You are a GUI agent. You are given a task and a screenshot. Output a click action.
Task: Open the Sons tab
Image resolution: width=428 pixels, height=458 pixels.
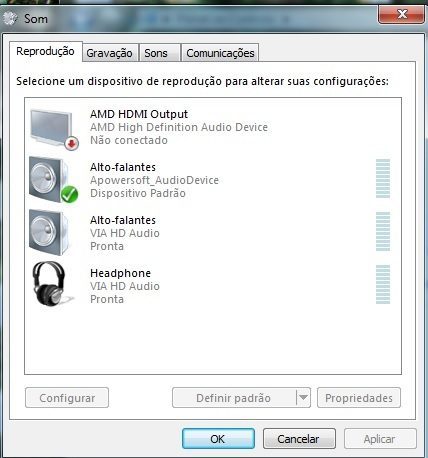click(x=156, y=53)
